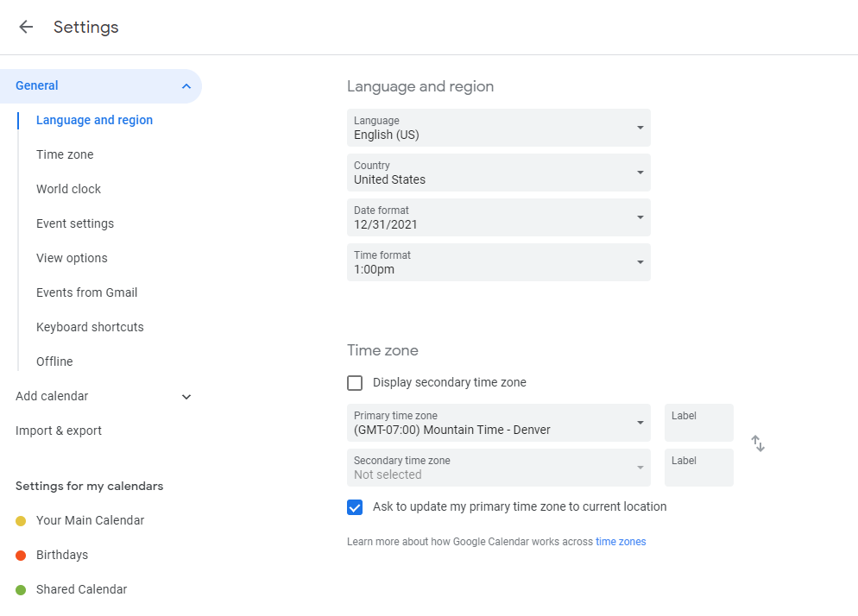Open the Country dropdown
The image size is (858, 616).
[498, 173]
